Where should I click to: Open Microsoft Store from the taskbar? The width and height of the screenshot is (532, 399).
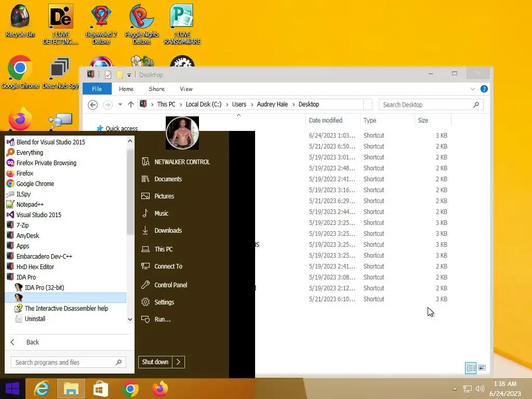pos(100,389)
